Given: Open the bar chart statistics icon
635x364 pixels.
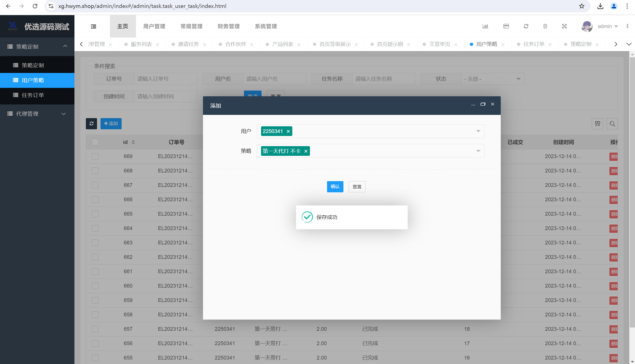Looking at the screenshot, I should pyautogui.click(x=485, y=26).
